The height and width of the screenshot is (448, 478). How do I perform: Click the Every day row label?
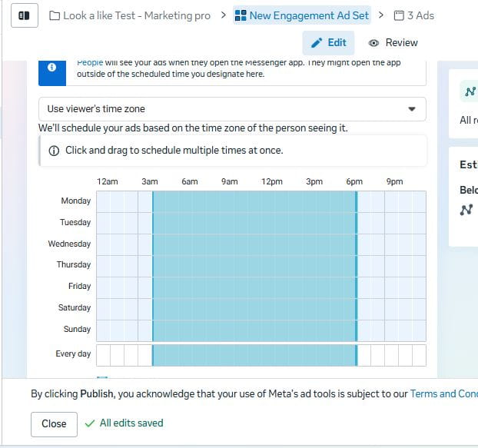pos(73,353)
